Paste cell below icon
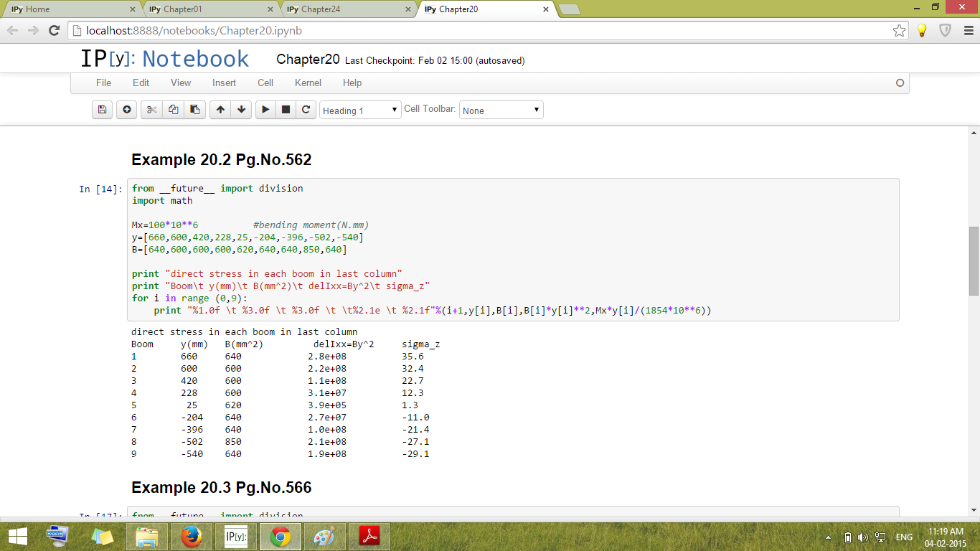980x551 pixels. [x=194, y=110]
